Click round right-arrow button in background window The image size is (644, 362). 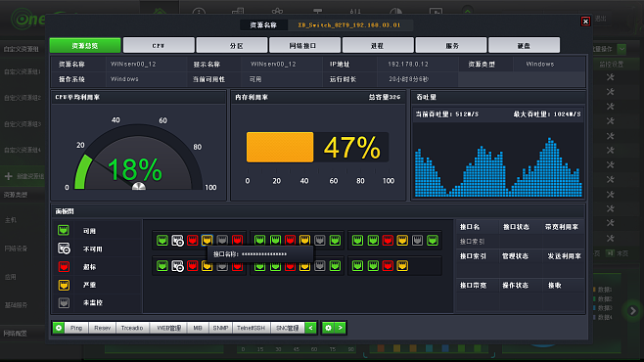[x=632, y=311]
